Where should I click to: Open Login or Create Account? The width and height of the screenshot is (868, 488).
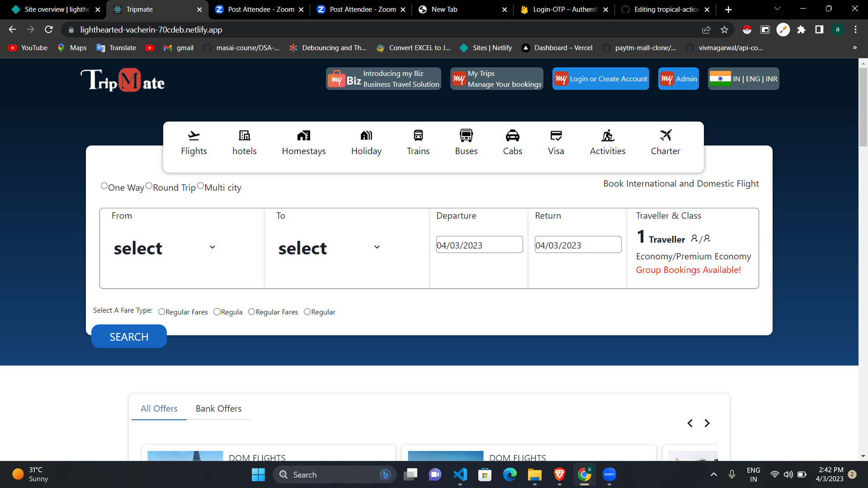pos(600,79)
